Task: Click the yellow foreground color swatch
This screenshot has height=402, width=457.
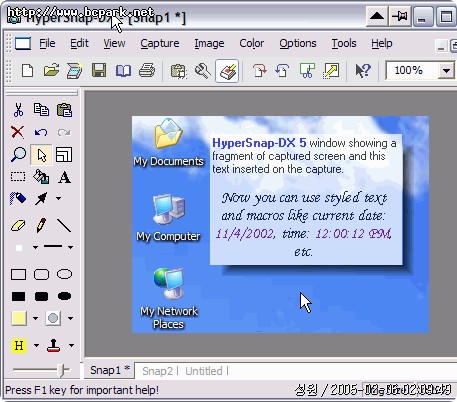Action: (x=19, y=318)
